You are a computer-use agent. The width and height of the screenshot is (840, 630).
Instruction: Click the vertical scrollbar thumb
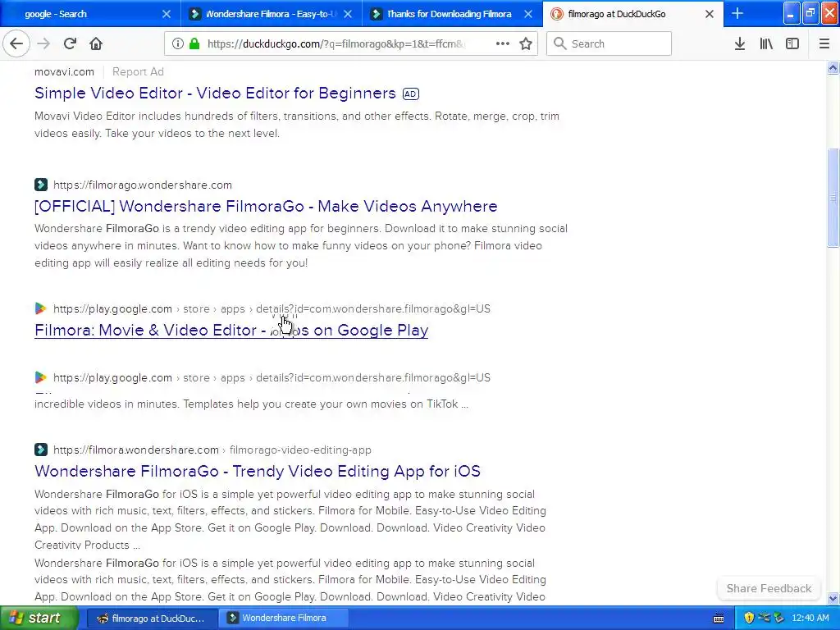[x=833, y=197]
